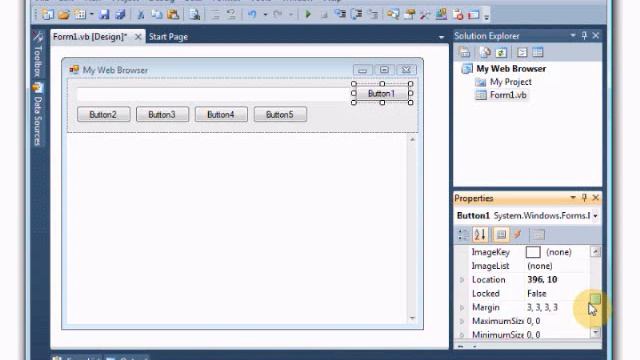Click the Copy icon in toolbar
Viewport: 640px width, 360px height.
coord(157,15)
